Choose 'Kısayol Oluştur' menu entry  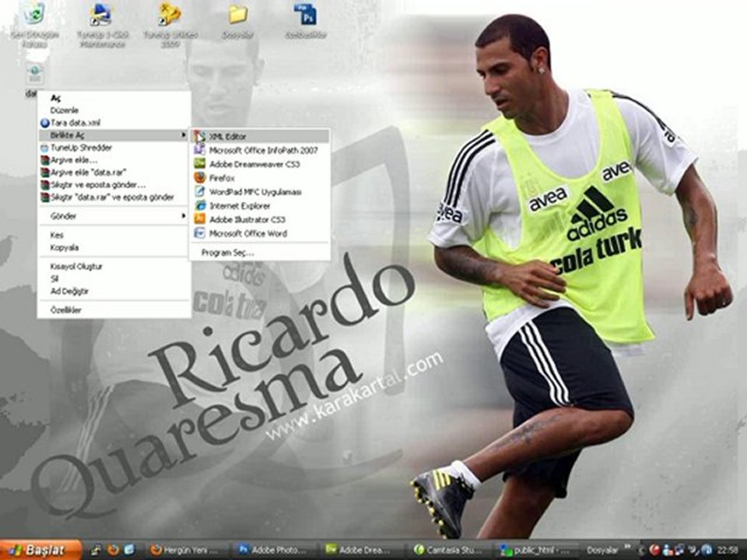point(114,267)
